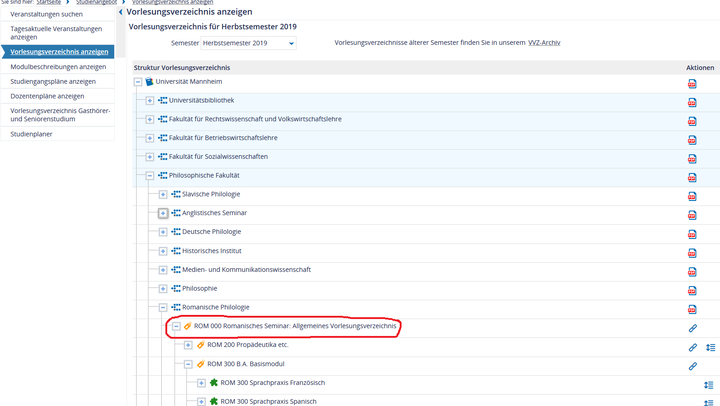Screen dimensions: 720x406
Task: Expand Universitätsbibliothek tree node
Action: click(150, 101)
